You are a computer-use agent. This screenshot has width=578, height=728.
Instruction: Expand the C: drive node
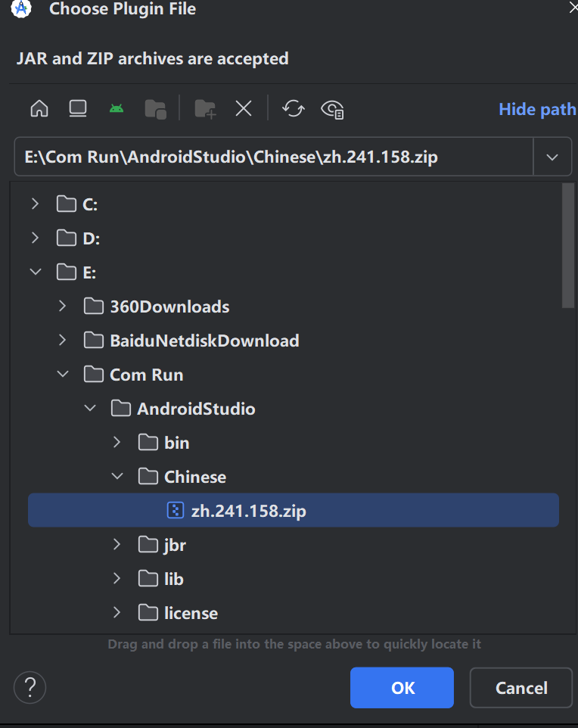34,204
